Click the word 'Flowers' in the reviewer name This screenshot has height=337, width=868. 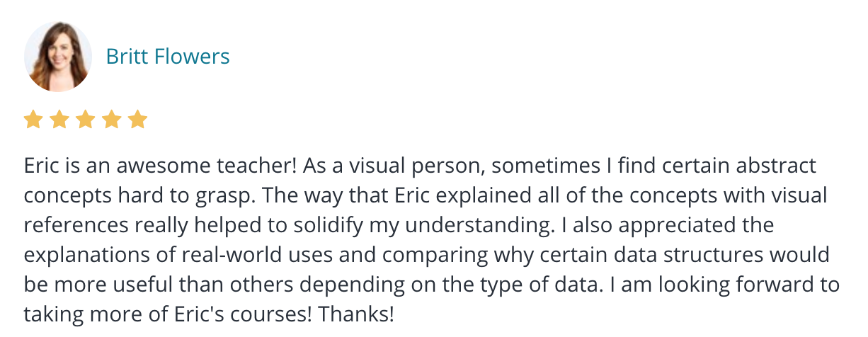pyautogui.click(x=193, y=56)
